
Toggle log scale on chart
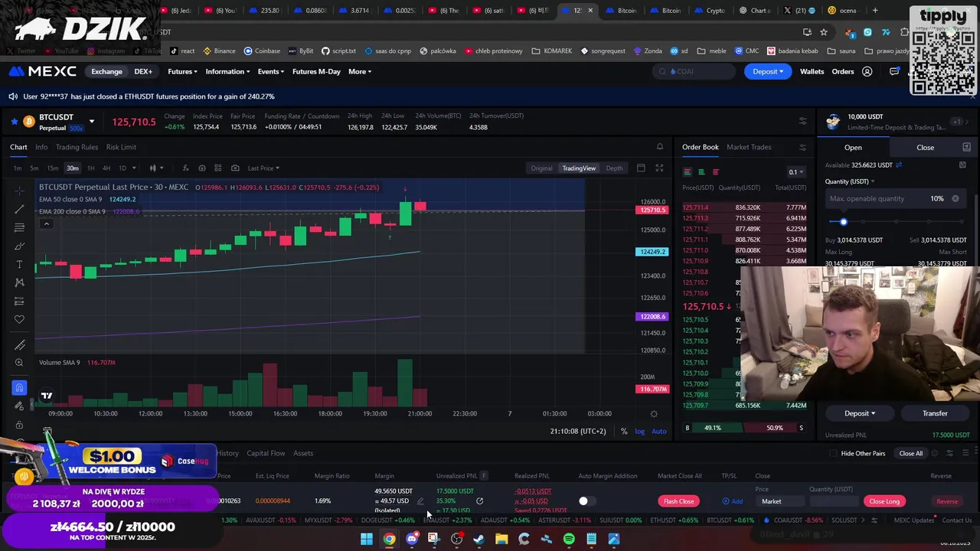(x=639, y=432)
